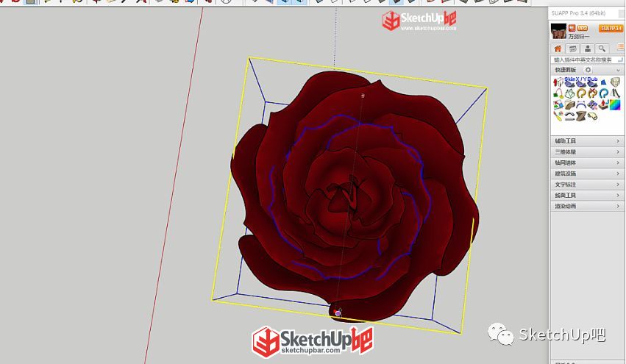Expand the 轴网墙体 category
Viewport: 626px width, 364px height.
pyautogui.click(x=587, y=163)
